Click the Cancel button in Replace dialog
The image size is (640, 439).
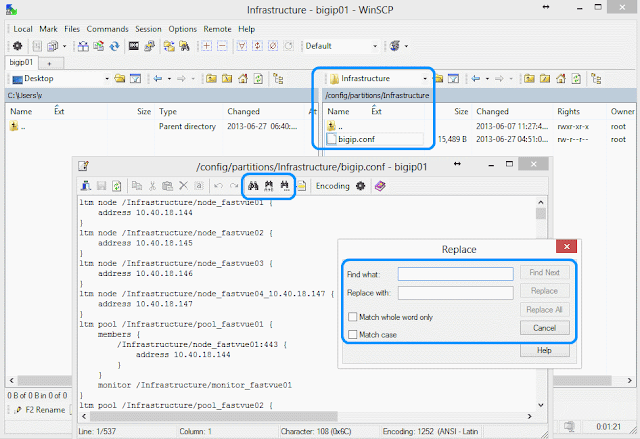coord(544,328)
